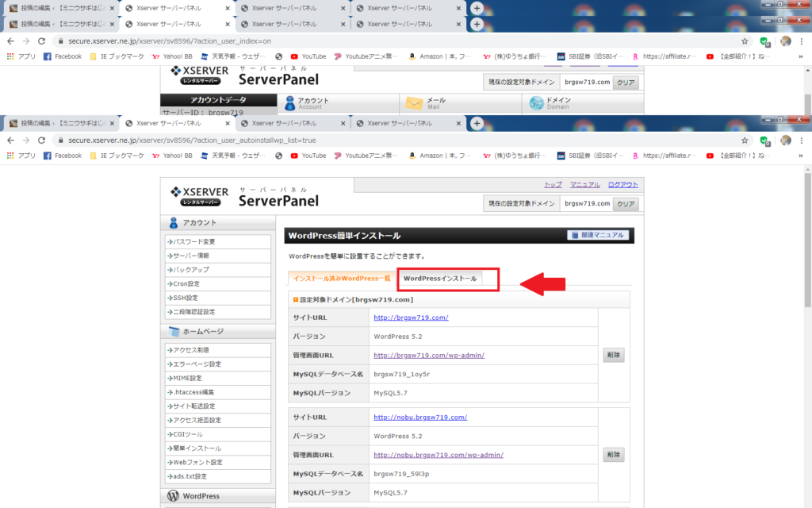Click the Mail envelope icon in the top navigation
This screenshot has width=812, height=508.
[x=413, y=103]
